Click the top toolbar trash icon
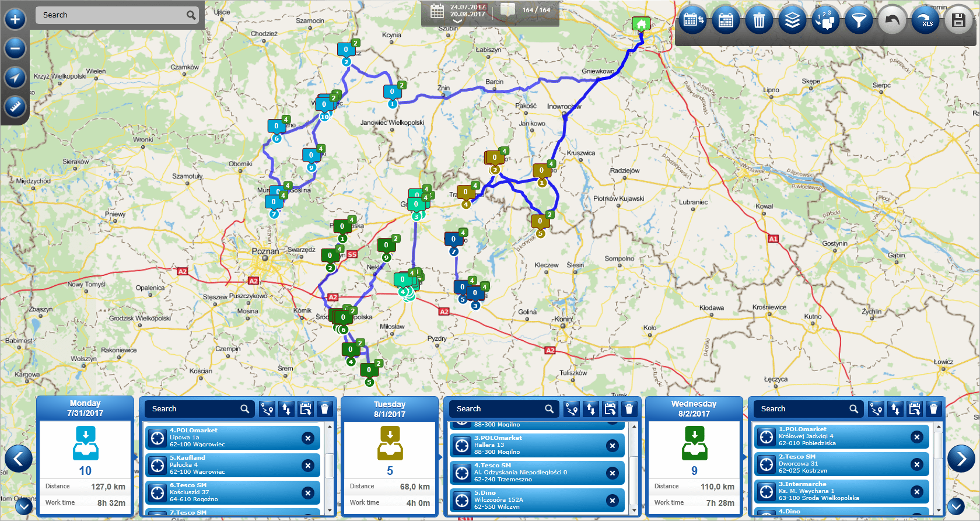 pyautogui.click(x=759, y=22)
